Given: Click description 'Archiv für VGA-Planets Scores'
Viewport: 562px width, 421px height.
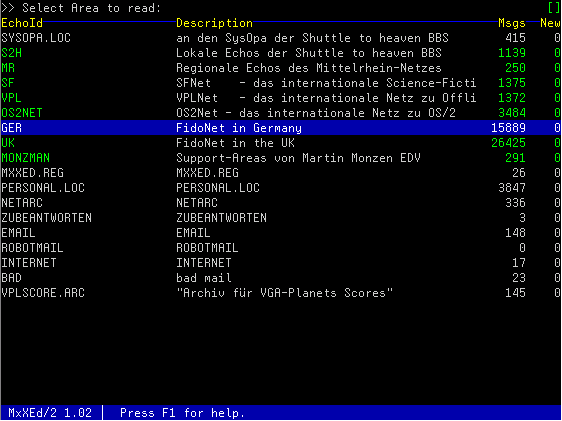Looking at the screenshot, I should (285, 293).
